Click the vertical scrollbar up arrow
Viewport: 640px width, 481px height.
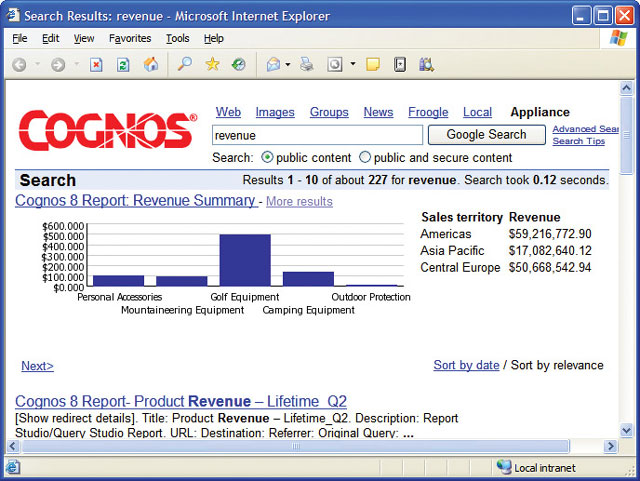tap(626, 88)
